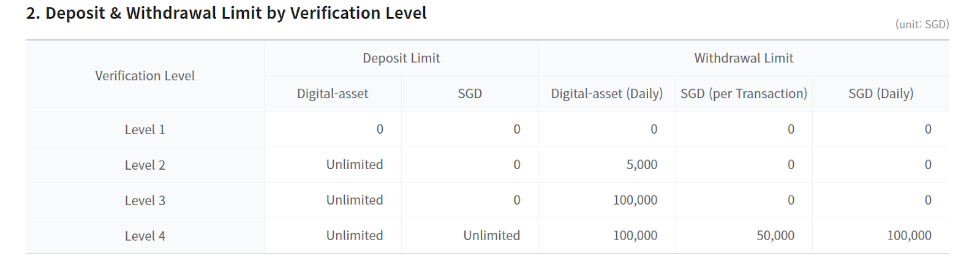
Task: Click the SGD (per Transaction) column header
Action: (744, 94)
